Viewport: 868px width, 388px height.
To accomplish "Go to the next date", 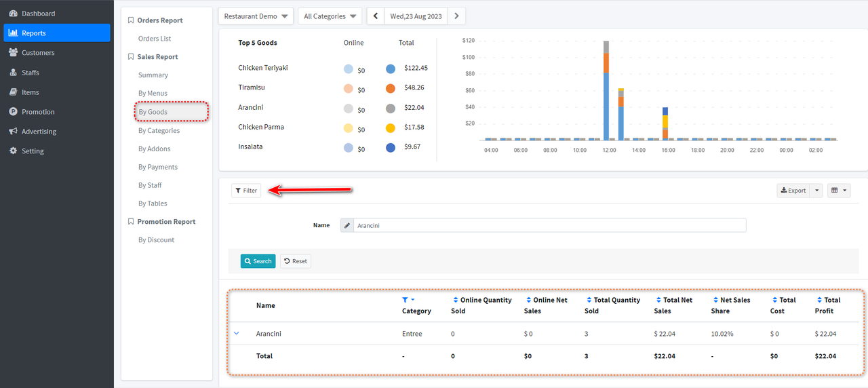I will click(457, 16).
